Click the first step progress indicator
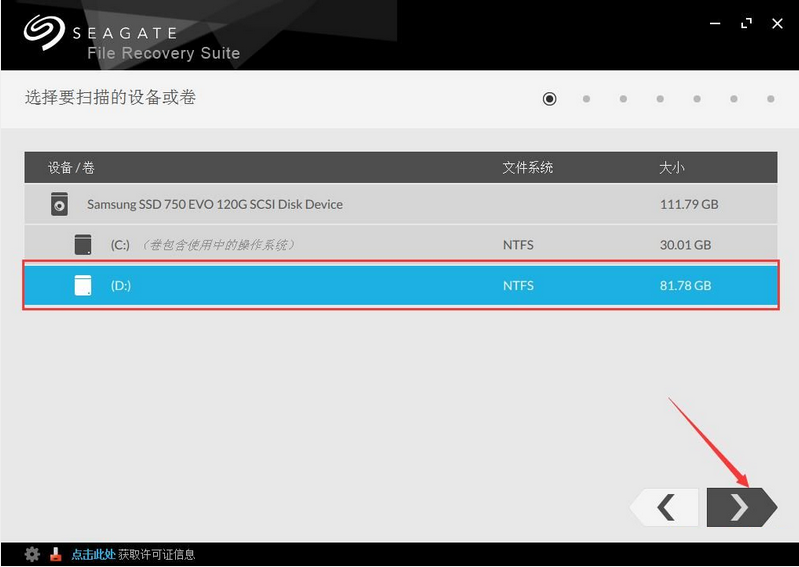This screenshot has height=567, width=799. (549, 98)
